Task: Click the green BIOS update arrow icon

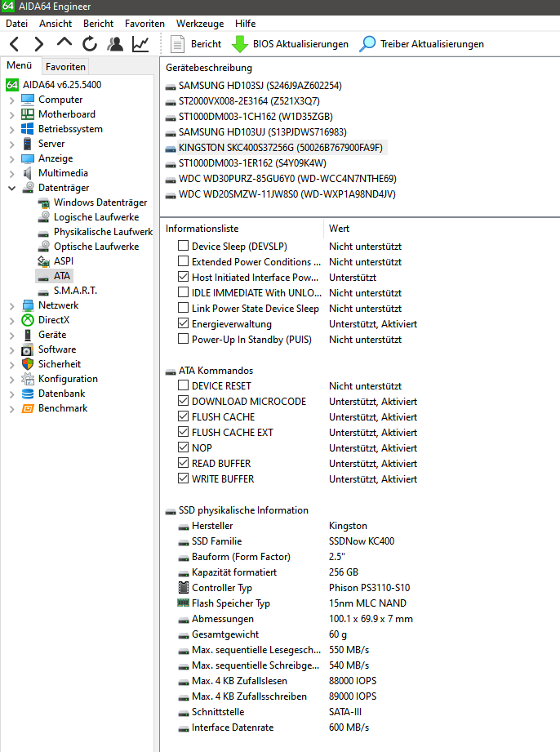Action: [240, 44]
